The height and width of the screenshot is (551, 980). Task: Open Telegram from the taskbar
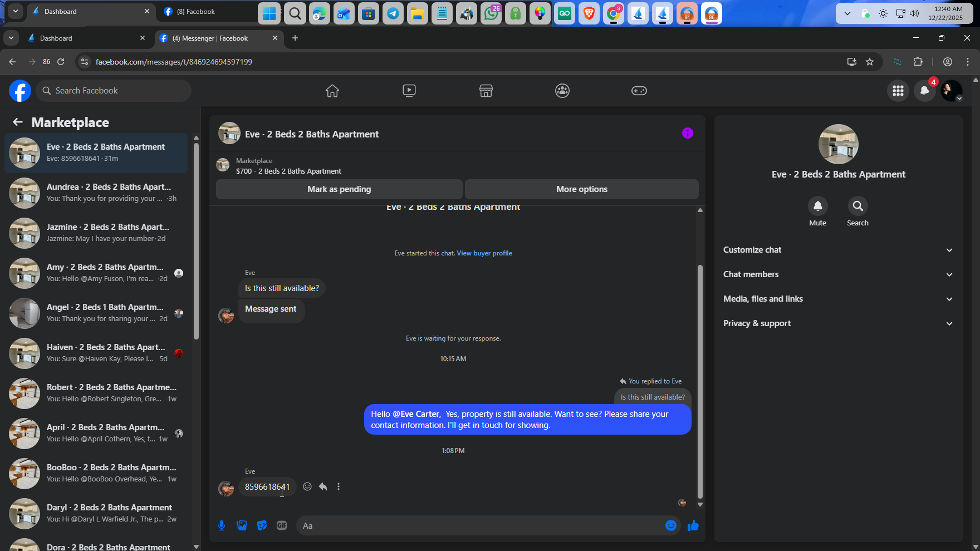click(x=393, y=13)
